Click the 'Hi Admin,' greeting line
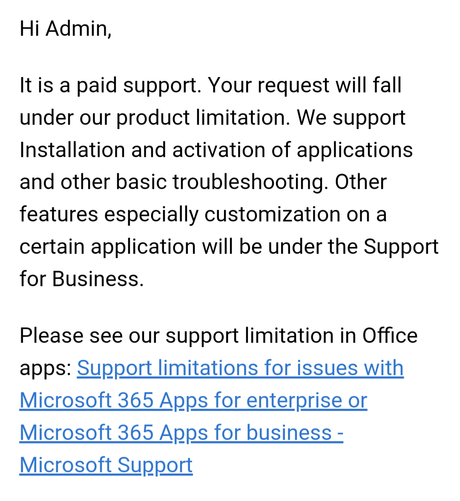Viewport: 460px width, 501px height. click(65, 29)
